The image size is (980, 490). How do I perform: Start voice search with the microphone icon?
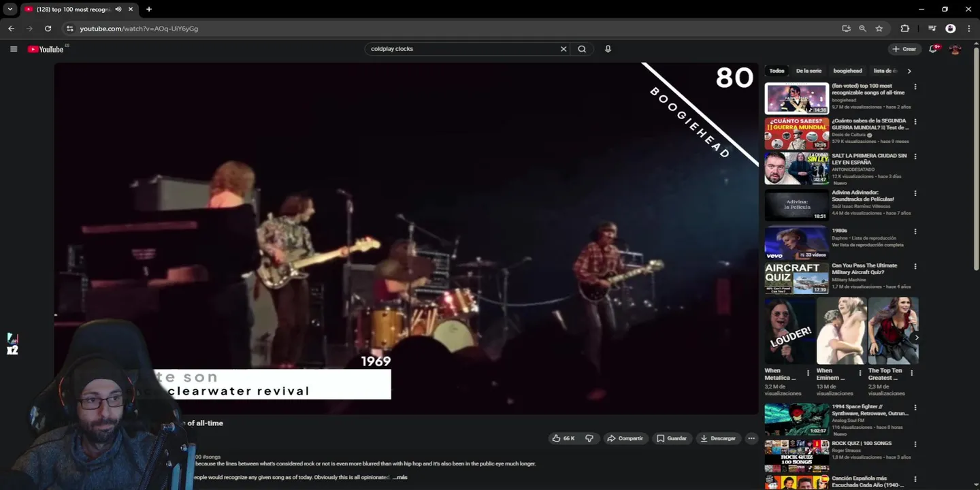click(608, 49)
